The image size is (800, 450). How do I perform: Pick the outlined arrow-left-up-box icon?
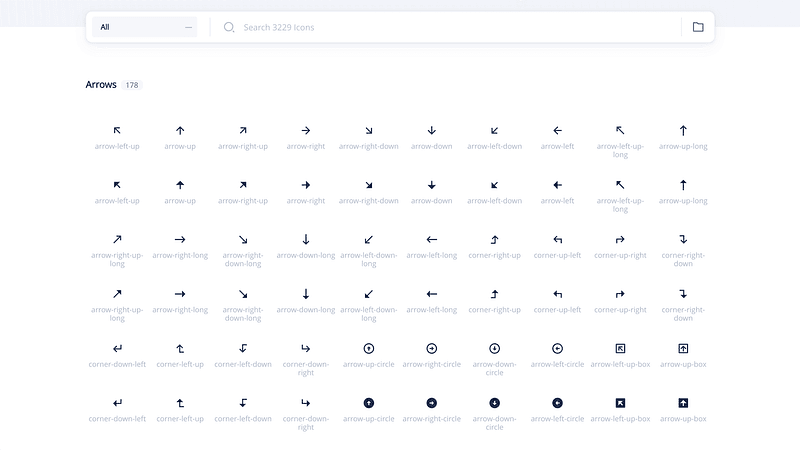[x=620, y=348]
